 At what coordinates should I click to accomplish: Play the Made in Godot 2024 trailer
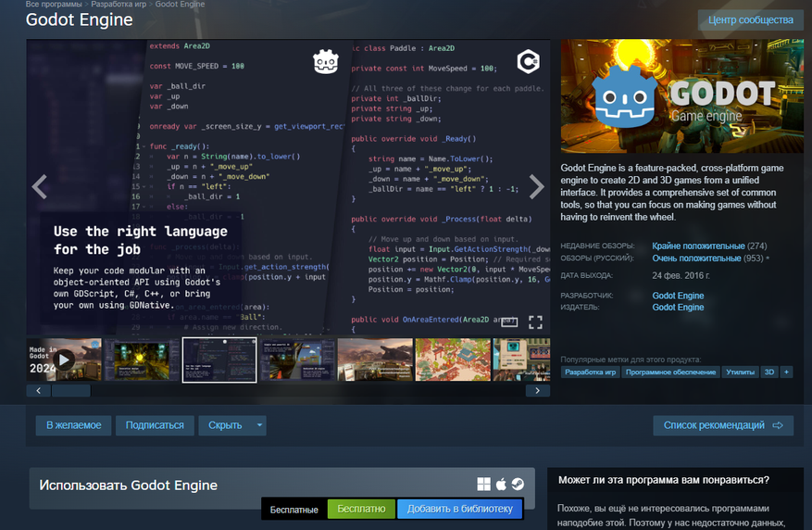point(64,360)
